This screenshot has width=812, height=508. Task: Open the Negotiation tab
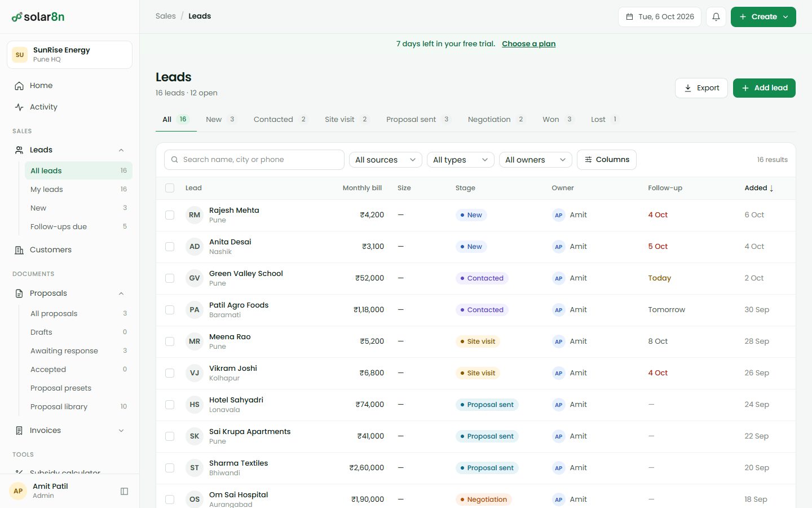coord(496,120)
